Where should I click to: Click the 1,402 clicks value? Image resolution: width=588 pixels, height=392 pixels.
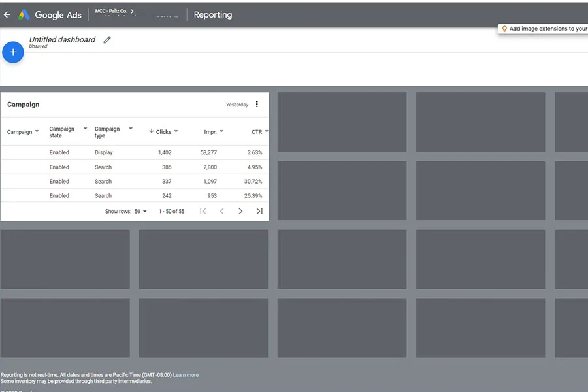click(165, 152)
